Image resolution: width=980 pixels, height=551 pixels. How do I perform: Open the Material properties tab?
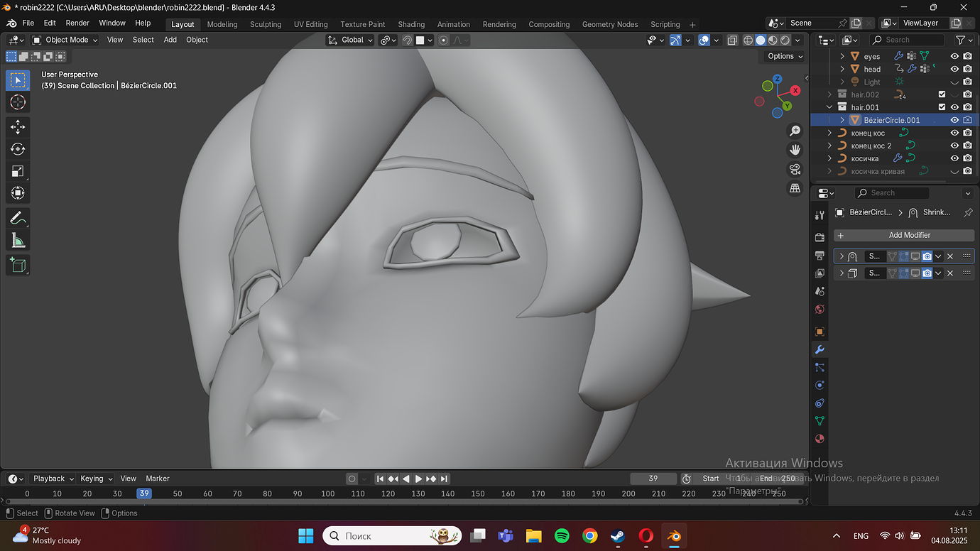tap(820, 438)
